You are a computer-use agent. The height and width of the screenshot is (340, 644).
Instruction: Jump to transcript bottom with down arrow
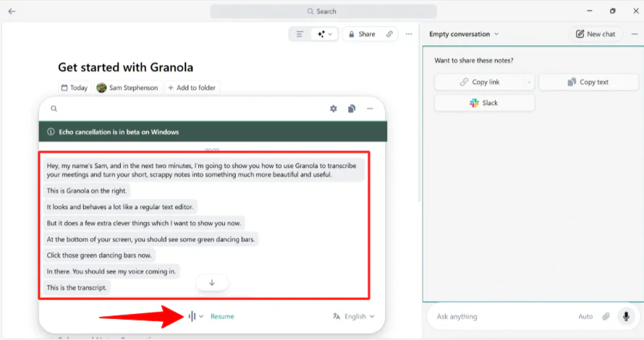coord(212,283)
